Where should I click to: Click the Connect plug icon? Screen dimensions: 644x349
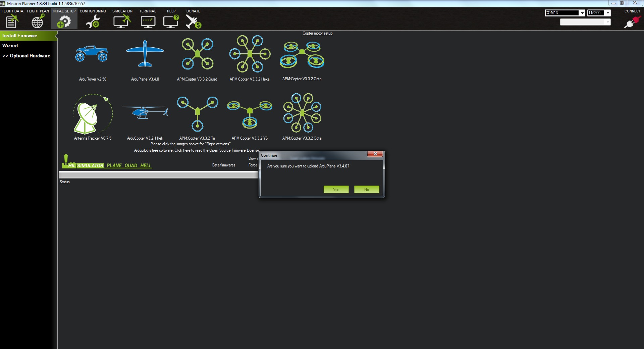tap(632, 22)
